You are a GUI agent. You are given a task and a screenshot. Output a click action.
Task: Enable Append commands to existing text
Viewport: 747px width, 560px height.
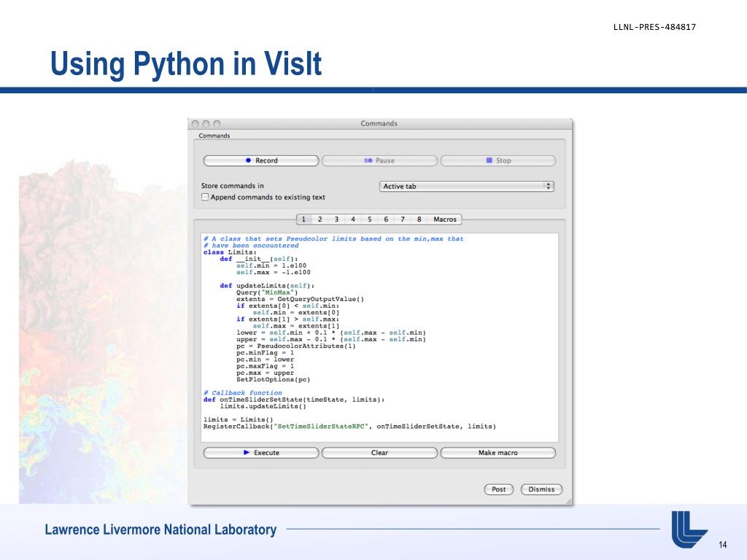click(x=205, y=197)
